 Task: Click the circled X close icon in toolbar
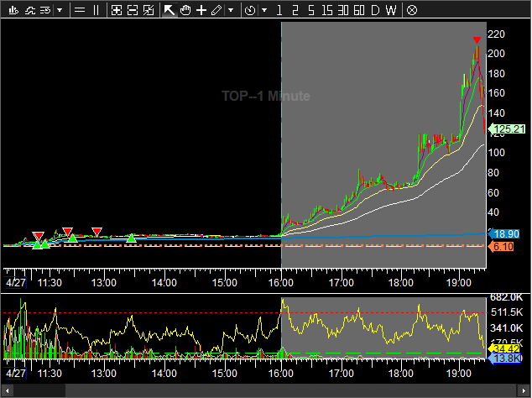click(x=411, y=11)
